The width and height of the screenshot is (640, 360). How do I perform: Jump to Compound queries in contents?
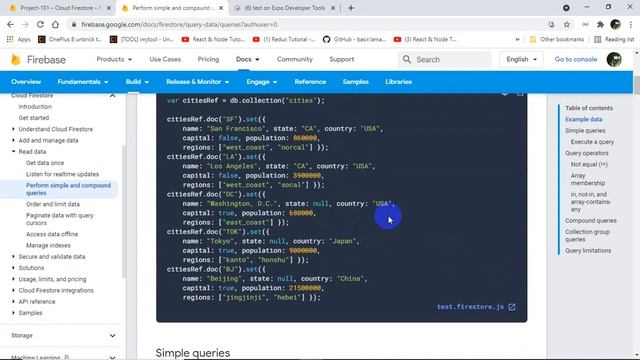[x=591, y=220]
